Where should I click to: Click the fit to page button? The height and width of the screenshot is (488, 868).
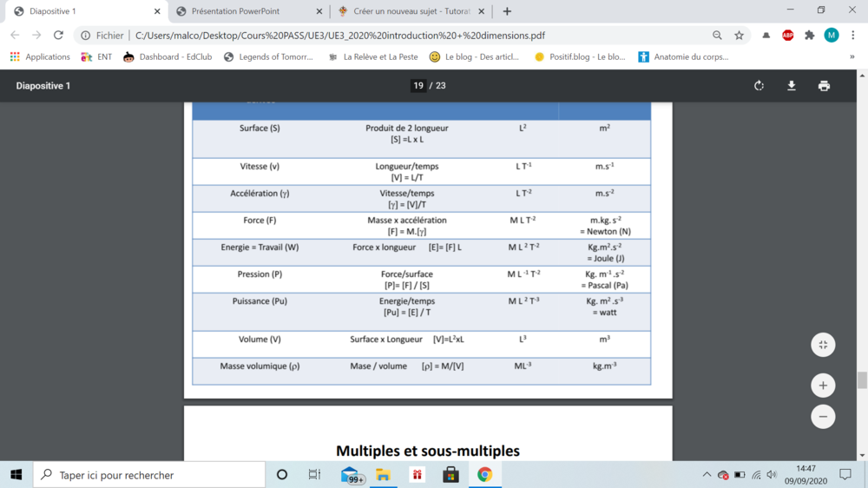click(823, 345)
